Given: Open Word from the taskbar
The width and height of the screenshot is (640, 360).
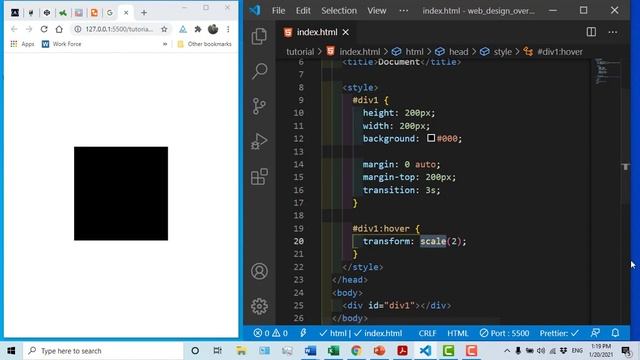Looking at the screenshot, I should [310, 351].
